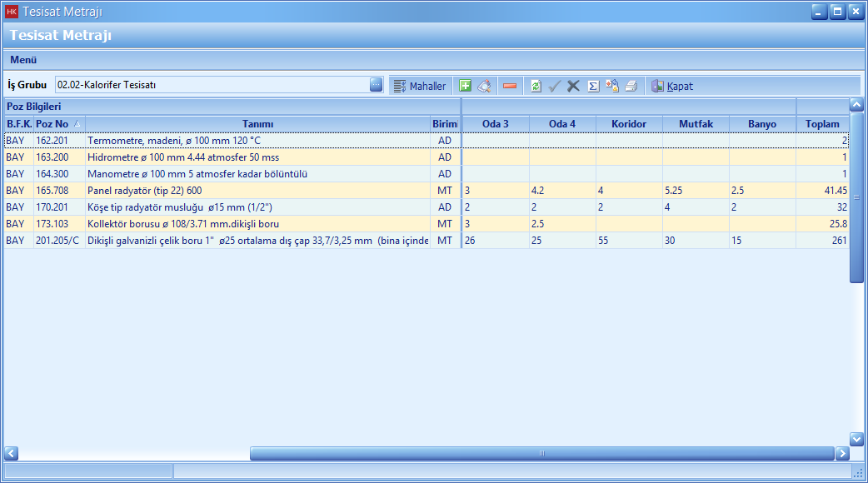Click the Mahaller button
This screenshot has height=483, width=868.
[420, 86]
